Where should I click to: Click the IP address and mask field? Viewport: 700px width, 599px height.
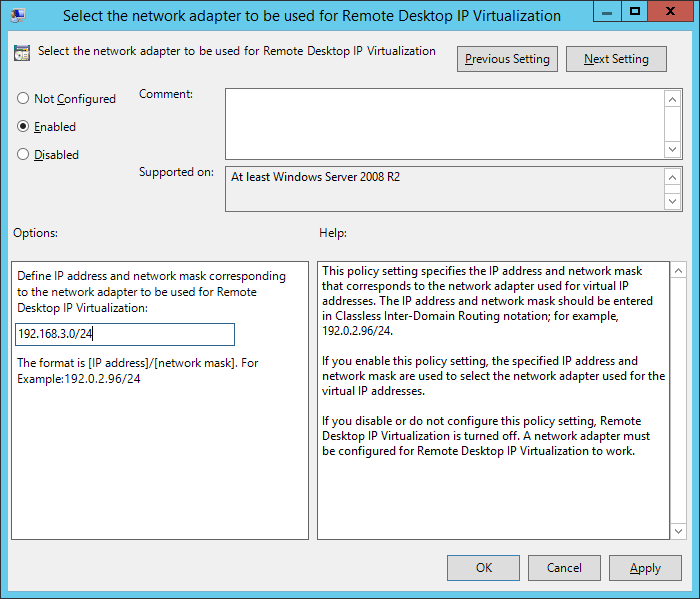click(x=125, y=334)
